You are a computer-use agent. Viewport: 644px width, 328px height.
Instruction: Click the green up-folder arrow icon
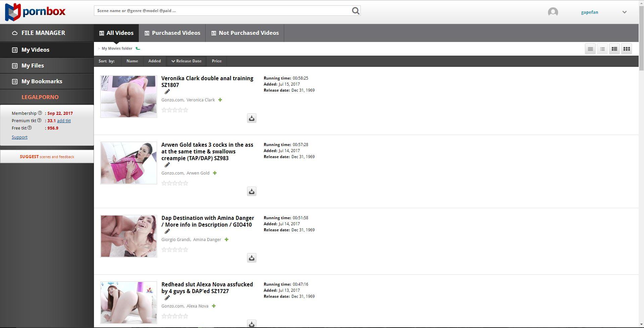138,48
